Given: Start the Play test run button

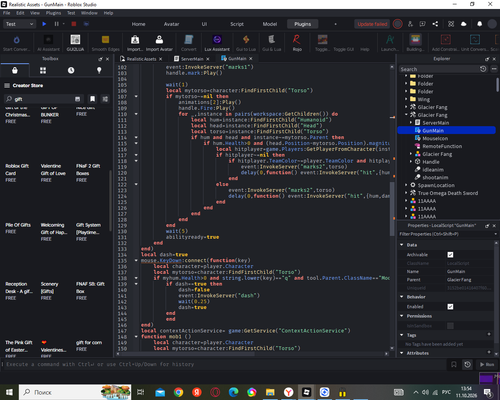Looking at the screenshot, I should 44,24.
